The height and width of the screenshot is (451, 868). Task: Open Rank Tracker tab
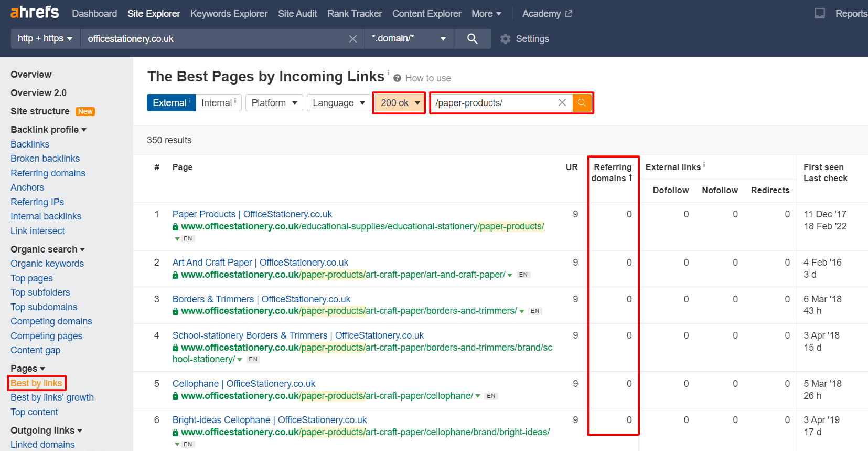[355, 14]
